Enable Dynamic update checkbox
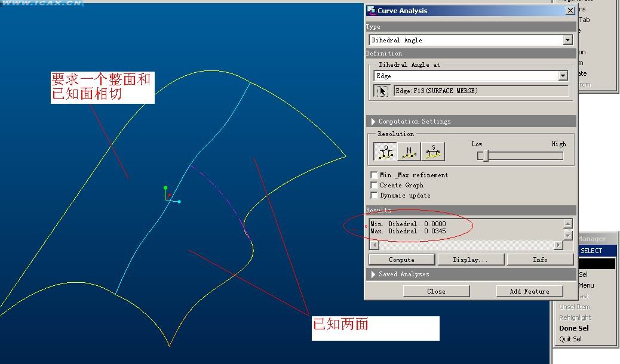The width and height of the screenshot is (620, 364). point(374,195)
